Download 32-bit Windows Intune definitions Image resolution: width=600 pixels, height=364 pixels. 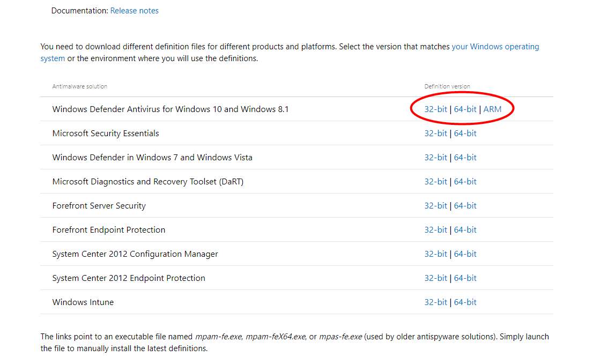[x=435, y=302]
